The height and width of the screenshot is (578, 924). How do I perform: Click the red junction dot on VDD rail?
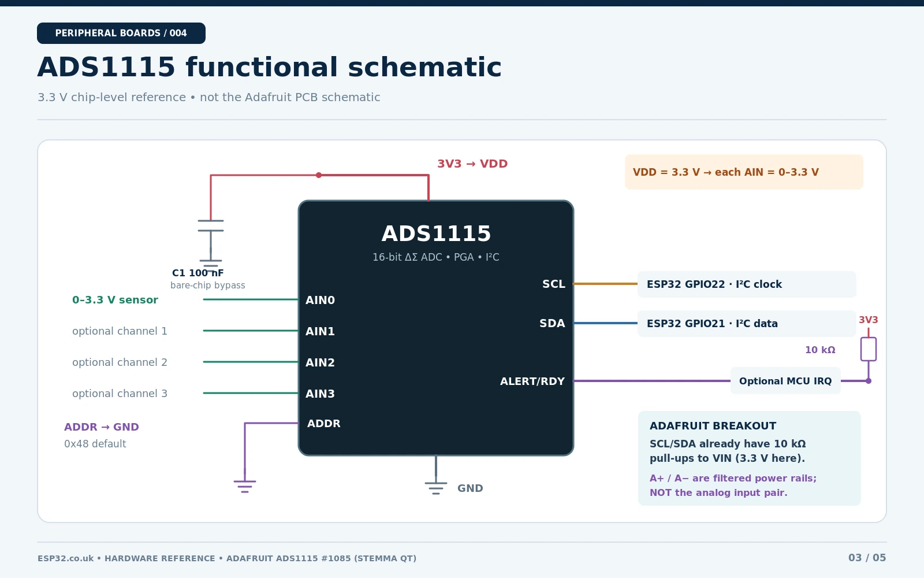coord(319,175)
